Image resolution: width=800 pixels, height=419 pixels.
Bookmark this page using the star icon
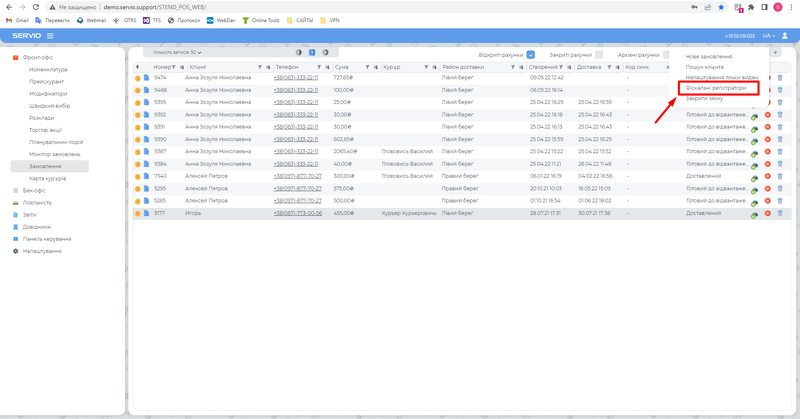tap(721, 6)
